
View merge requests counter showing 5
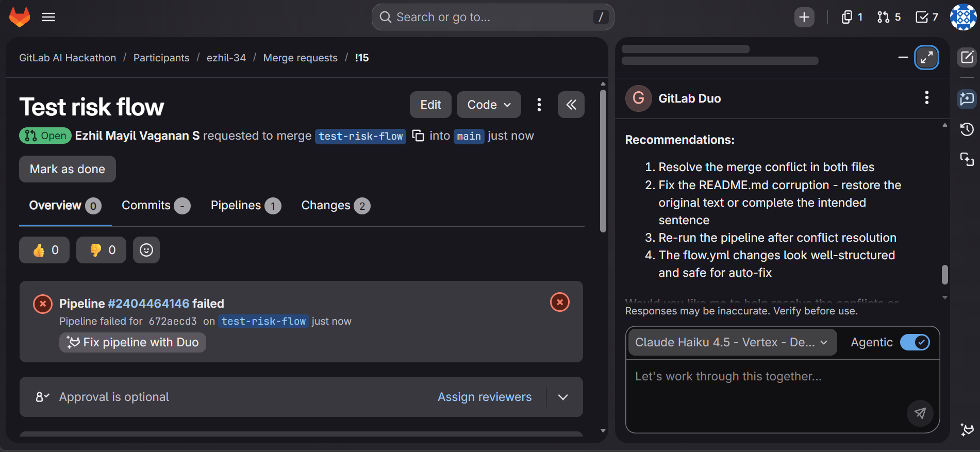coord(889,17)
